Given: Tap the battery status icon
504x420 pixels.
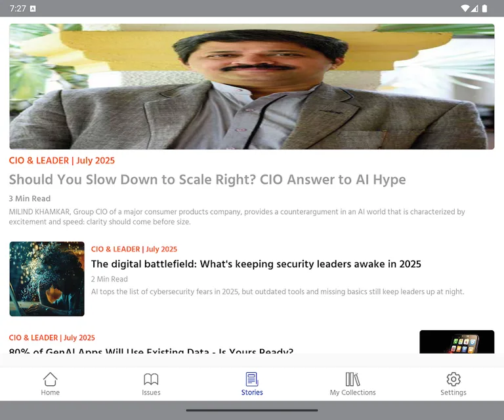Looking at the screenshot, I should 485,9.
